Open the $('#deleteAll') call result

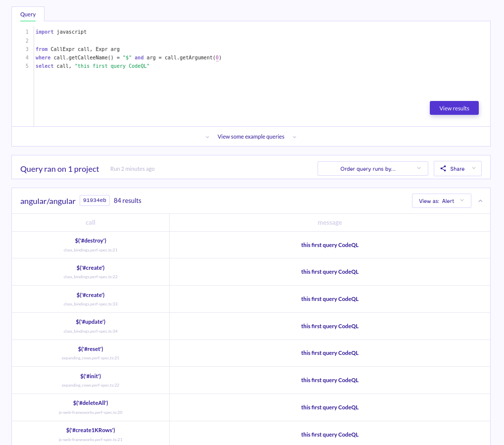tap(91, 403)
